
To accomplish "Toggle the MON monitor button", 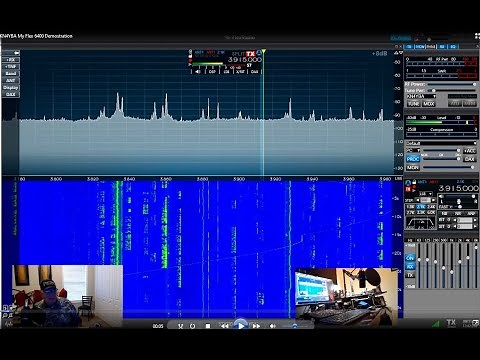I will 413,167.
